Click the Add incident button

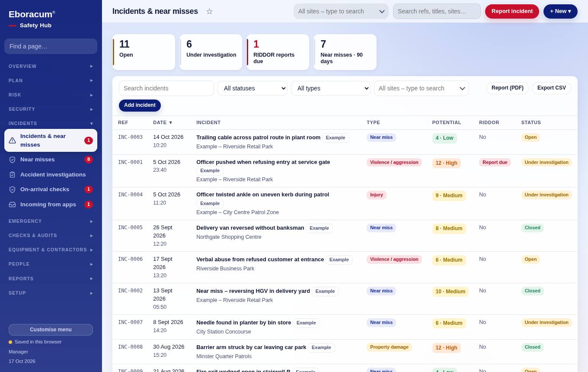coord(140,106)
